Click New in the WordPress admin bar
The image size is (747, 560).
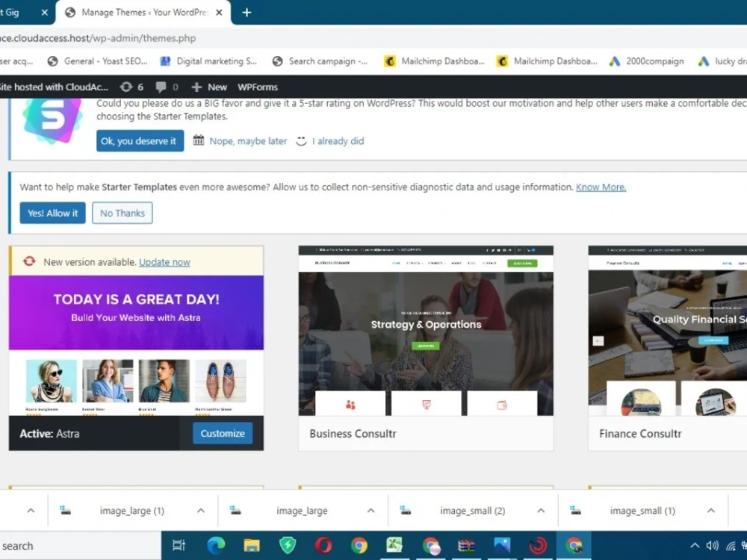point(209,87)
